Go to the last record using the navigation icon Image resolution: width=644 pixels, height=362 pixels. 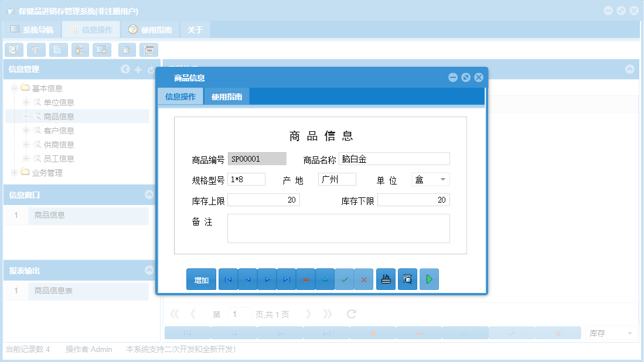pos(286,279)
